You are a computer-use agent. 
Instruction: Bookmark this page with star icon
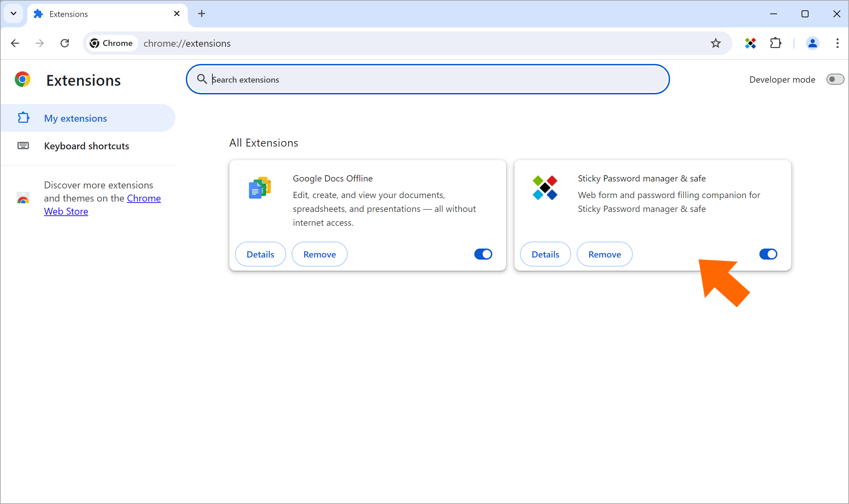coord(716,43)
